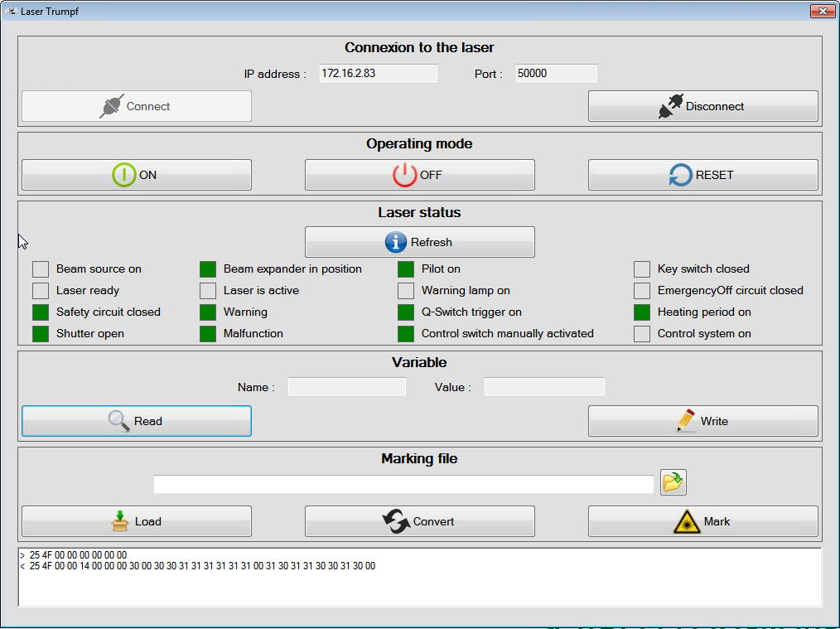This screenshot has width=840, height=629.
Task: Focus the variable Name text field
Action: (x=346, y=387)
